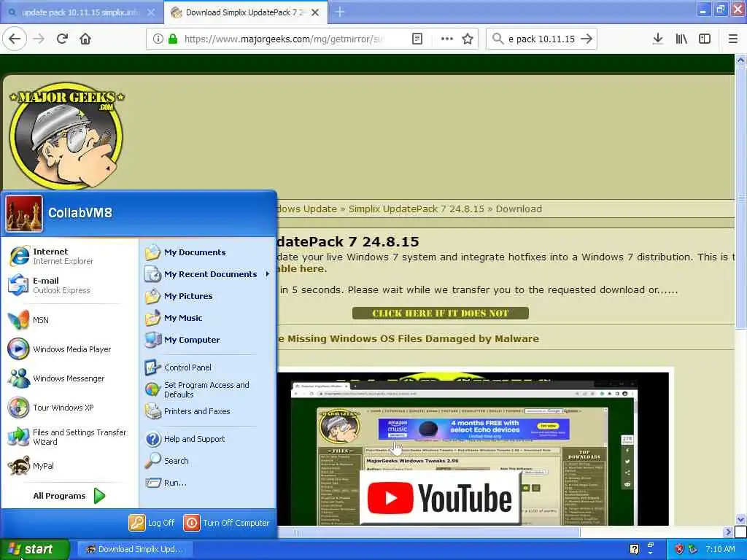Open page actions three-dot menu
747x560 pixels.
click(446, 39)
